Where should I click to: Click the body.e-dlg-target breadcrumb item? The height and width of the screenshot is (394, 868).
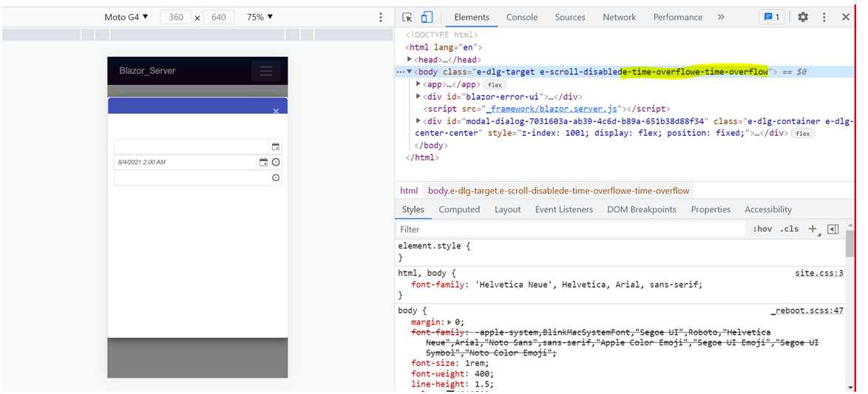coord(558,191)
